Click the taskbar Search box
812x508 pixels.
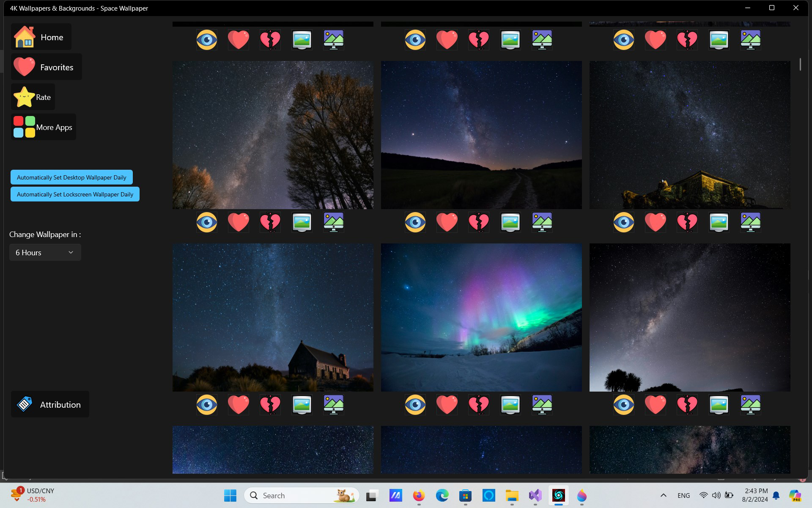pyautogui.click(x=302, y=495)
